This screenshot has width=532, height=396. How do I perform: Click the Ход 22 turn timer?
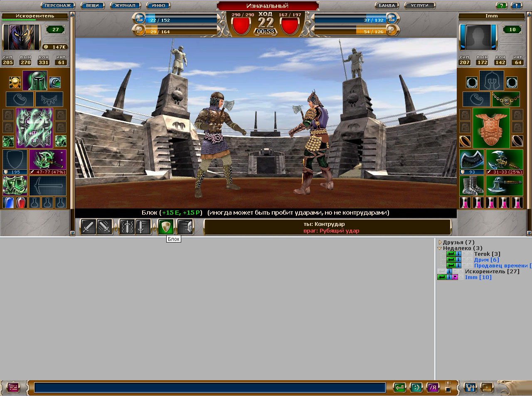pos(266,23)
